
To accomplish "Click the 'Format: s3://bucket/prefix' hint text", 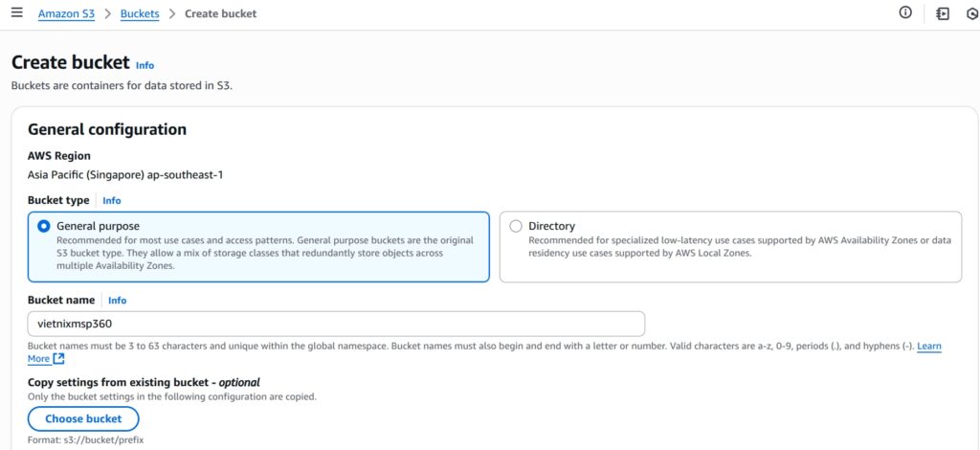I will [85, 440].
